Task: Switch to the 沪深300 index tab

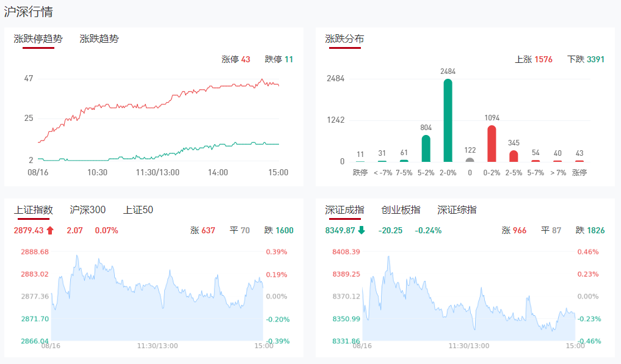Action: [88, 210]
